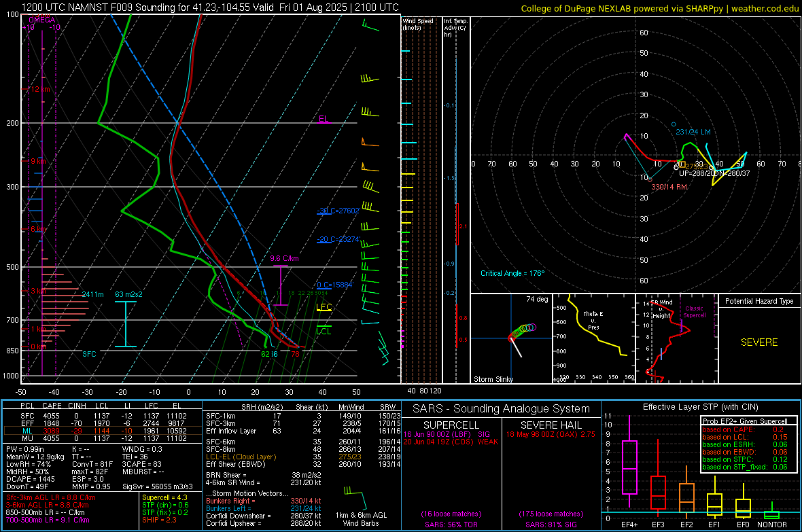Click the based on STPC: probability line

pyautogui.click(x=745, y=459)
